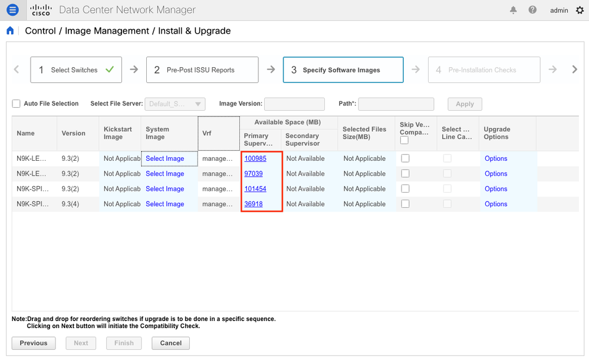Focus the Image Version input field
Image resolution: width=589 pixels, height=364 pixels.
pyautogui.click(x=295, y=104)
